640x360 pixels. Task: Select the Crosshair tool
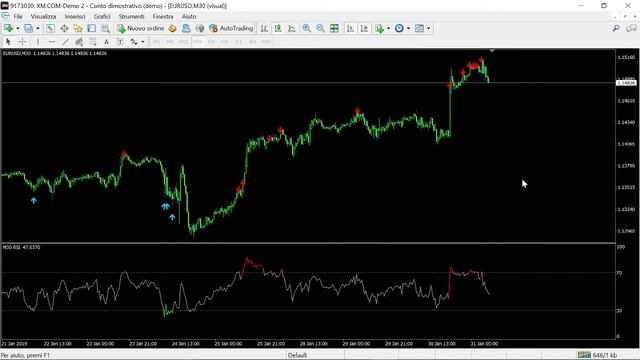(x=22, y=42)
